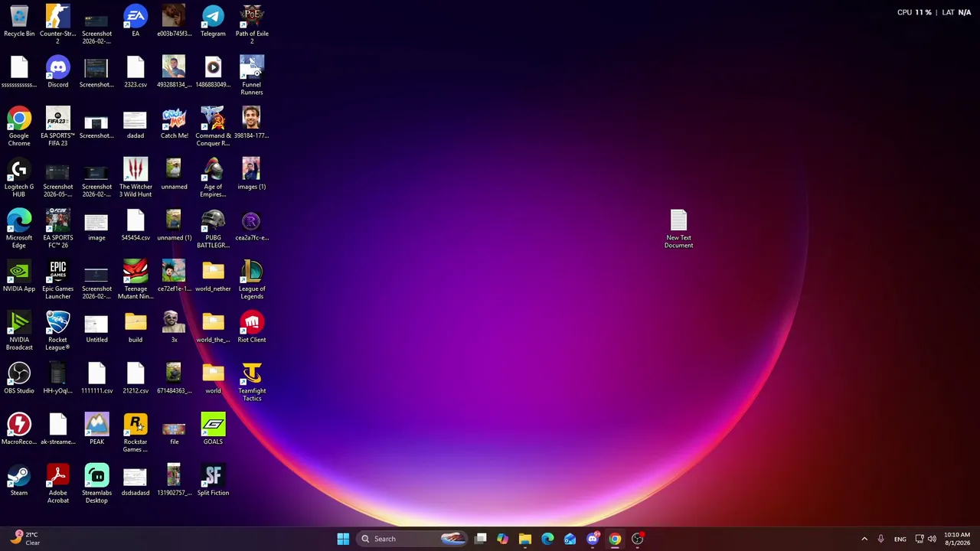Select the New Text Document file
The image size is (980, 551).
678,230
